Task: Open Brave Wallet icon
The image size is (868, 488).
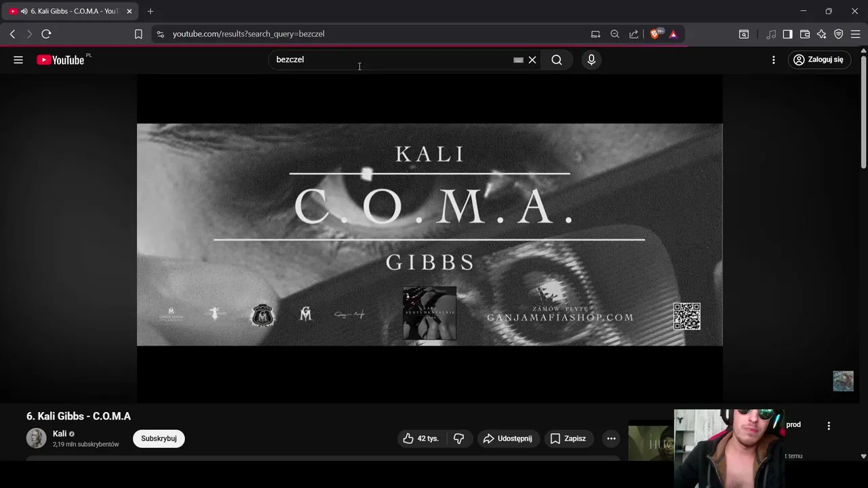Action: (805, 34)
